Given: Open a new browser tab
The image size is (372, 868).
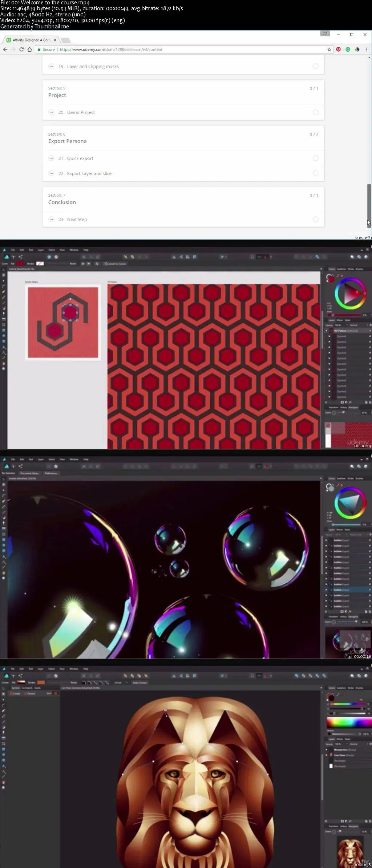Looking at the screenshot, I should click(x=65, y=40).
